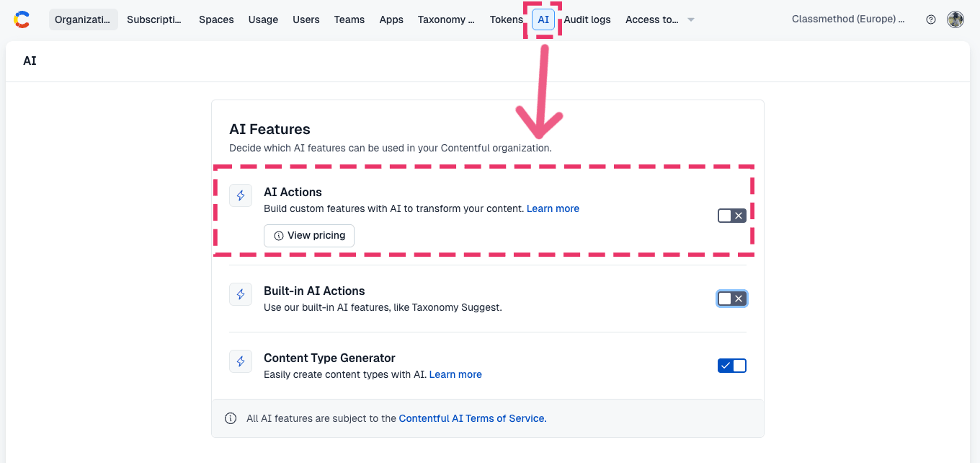Image resolution: width=980 pixels, height=463 pixels.
Task: Click the lightning icon beside Content Type Generator
Action: [241, 361]
